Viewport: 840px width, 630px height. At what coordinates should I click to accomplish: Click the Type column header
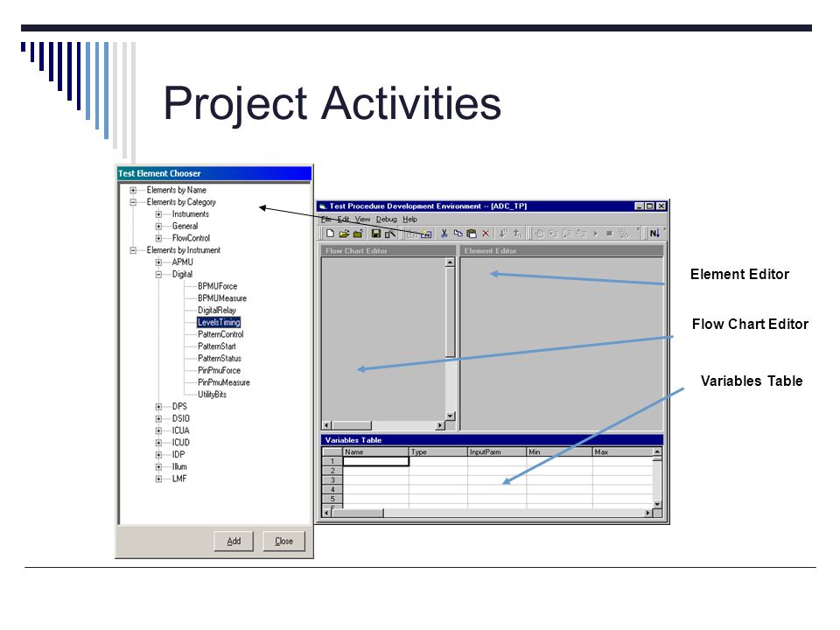click(438, 452)
